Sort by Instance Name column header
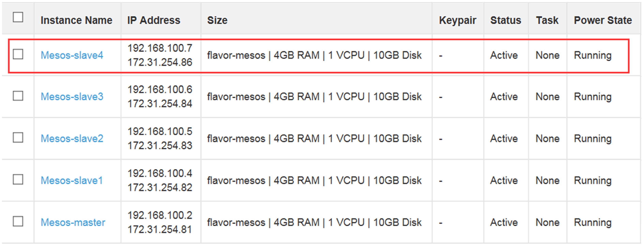This screenshot has height=246, width=644. (x=76, y=20)
